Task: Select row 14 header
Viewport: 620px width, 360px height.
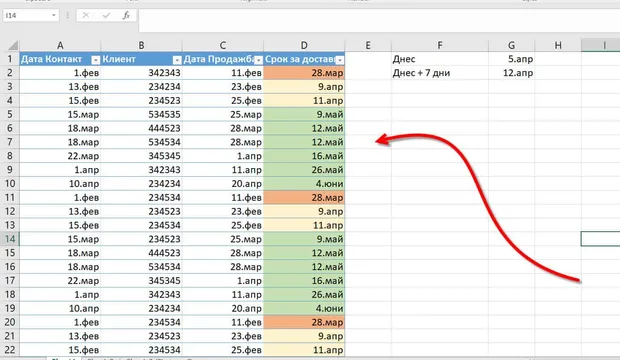Action: 9,239
